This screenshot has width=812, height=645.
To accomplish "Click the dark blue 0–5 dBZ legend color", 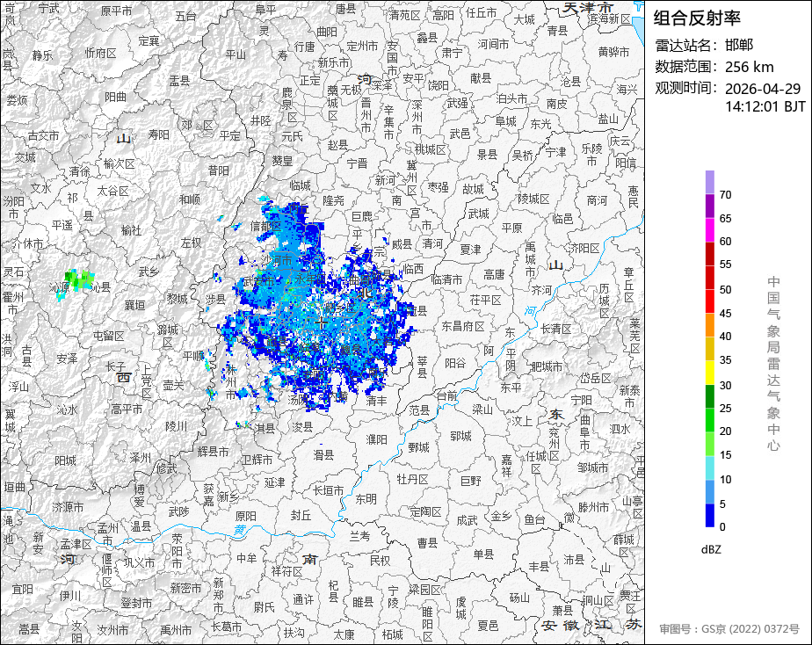I will pyautogui.click(x=709, y=516).
